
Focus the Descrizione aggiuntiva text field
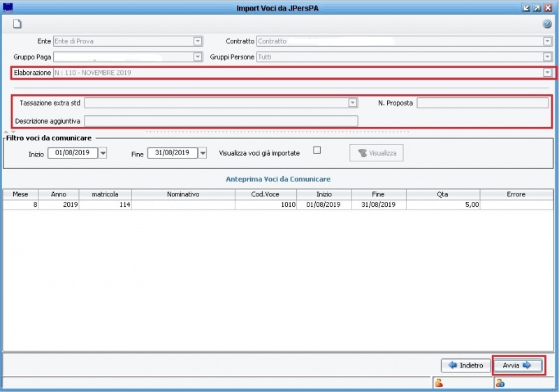click(x=221, y=121)
